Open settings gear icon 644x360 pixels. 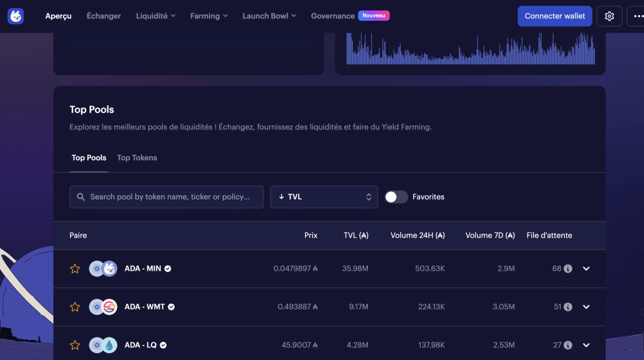coord(609,16)
